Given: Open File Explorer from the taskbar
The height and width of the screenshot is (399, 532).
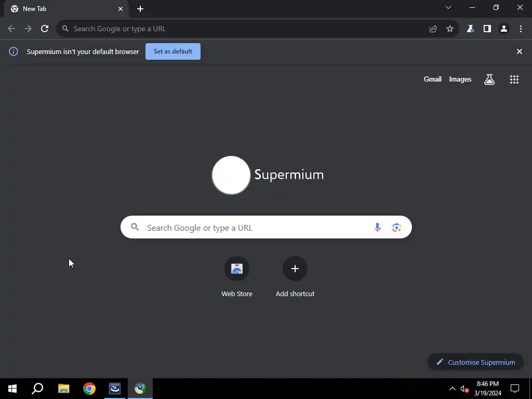Looking at the screenshot, I should pos(63,389).
